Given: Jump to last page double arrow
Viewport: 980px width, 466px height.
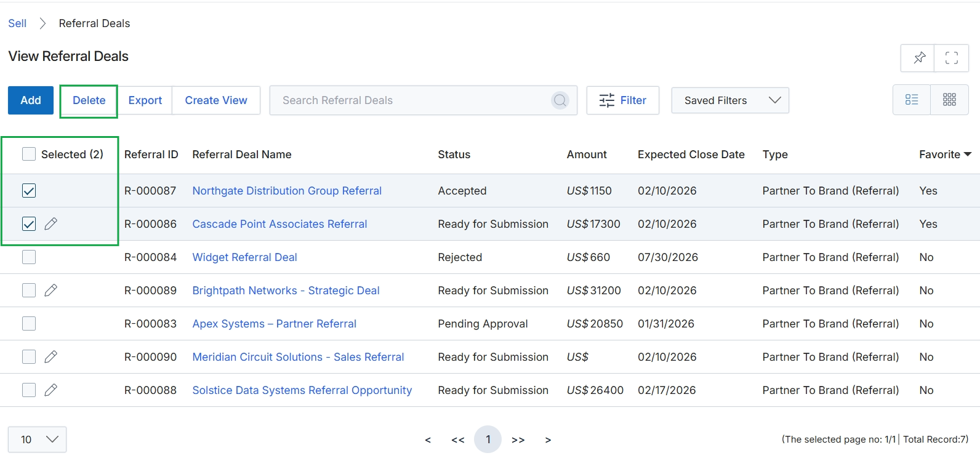Looking at the screenshot, I should coord(518,440).
